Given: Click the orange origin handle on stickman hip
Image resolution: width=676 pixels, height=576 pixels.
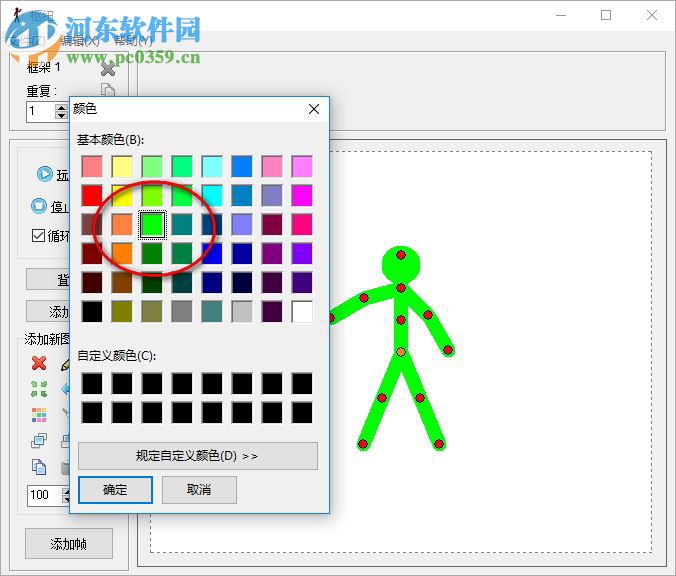Looking at the screenshot, I should click(401, 352).
